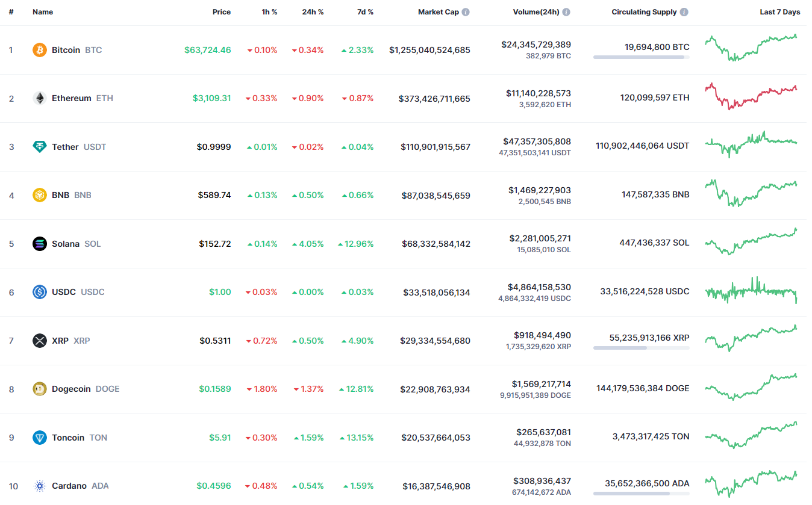
Task: Open the USDC coin name link
Action: coord(64,292)
